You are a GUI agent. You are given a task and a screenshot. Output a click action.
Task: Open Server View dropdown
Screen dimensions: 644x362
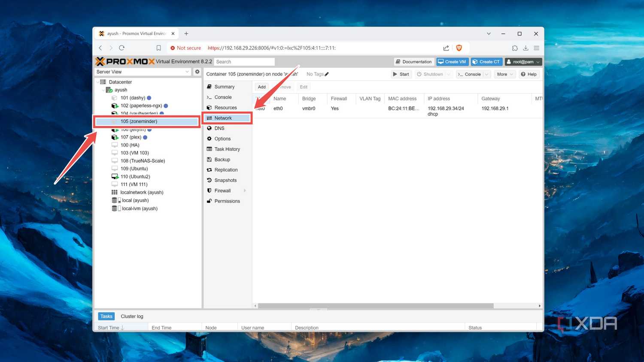click(x=143, y=72)
